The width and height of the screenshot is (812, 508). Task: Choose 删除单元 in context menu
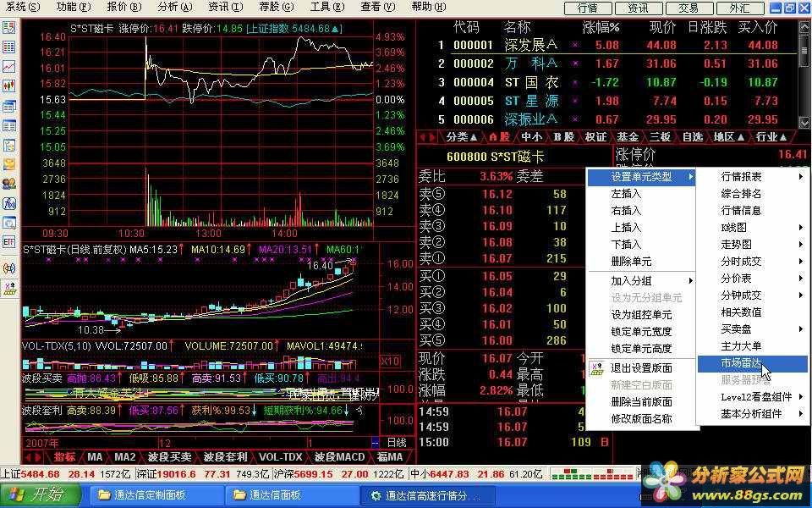tap(641, 262)
